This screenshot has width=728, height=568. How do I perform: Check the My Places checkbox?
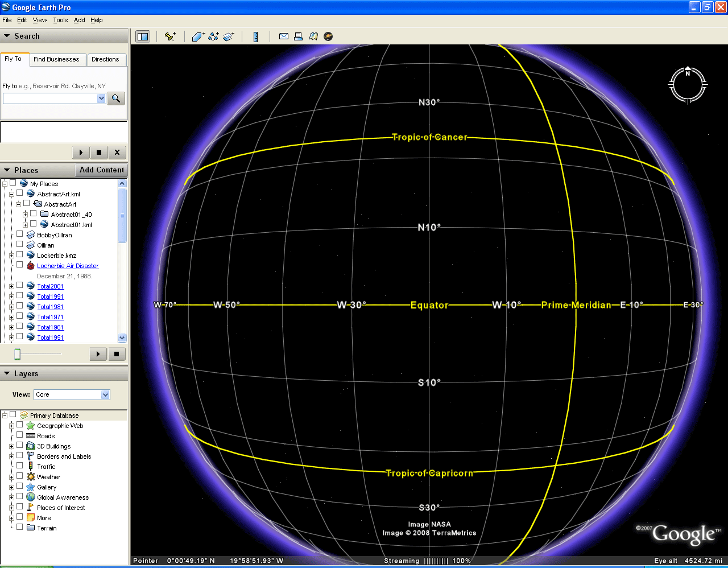[x=13, y=183]
